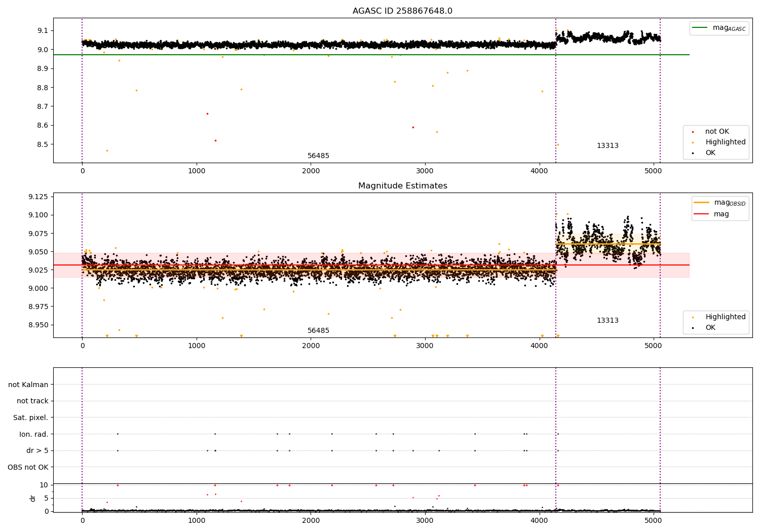This screenshot has height=532, width=760.
Task: Click "13313" in the Magnitude Estimates plot
Action: pos(607,321)
